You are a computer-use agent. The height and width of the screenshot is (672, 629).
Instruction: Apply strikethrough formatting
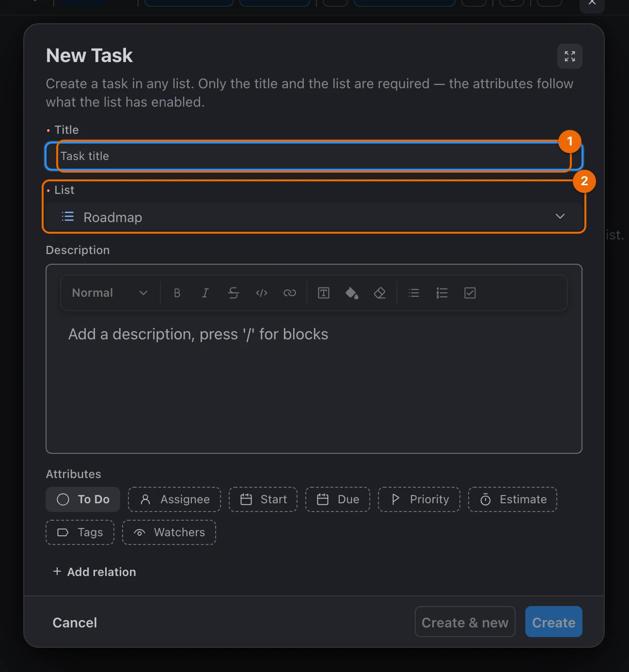pyautogui.click(x=233, y=293)
